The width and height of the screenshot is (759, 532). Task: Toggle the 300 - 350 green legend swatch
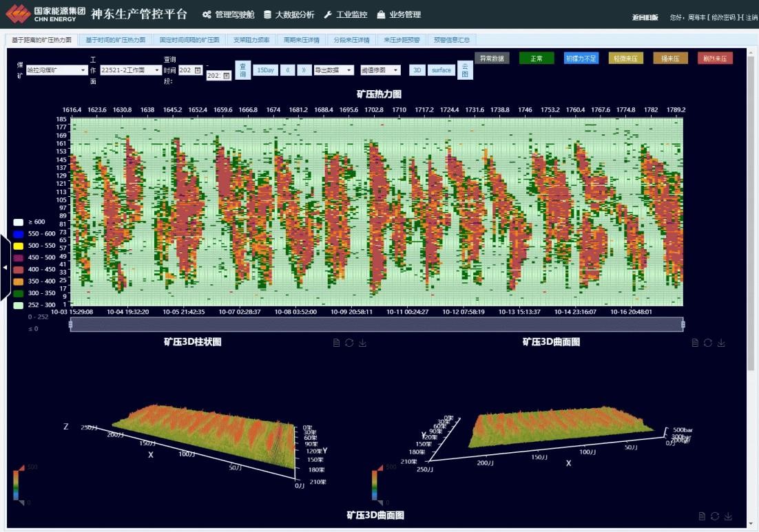click(x=19, y=293)
